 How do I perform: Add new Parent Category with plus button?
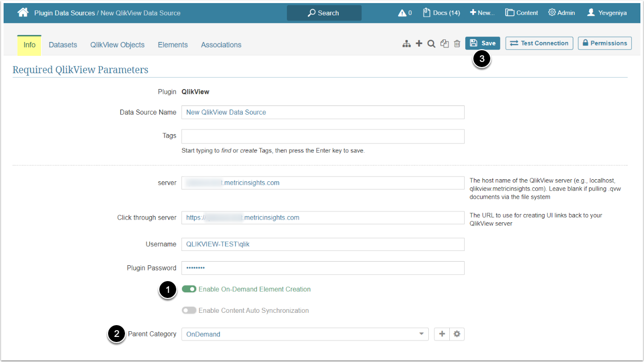pyautogui.click(x=442, y=334)
